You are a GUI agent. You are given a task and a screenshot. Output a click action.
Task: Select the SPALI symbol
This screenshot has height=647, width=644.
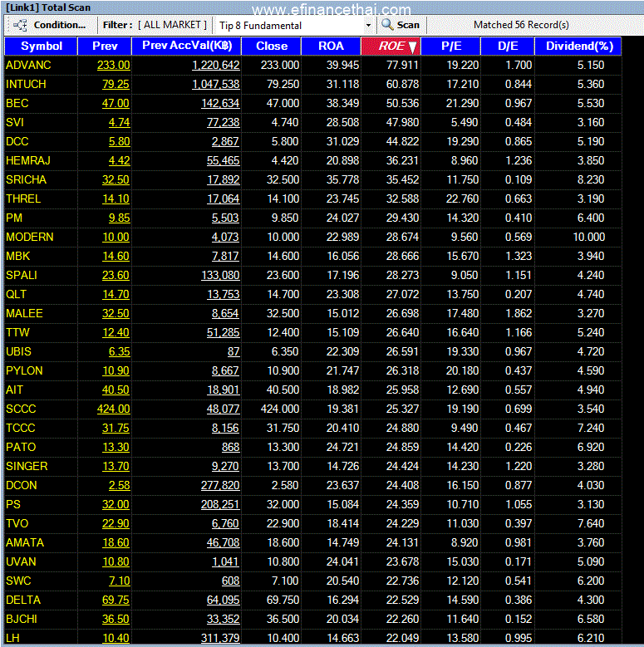(x=22, y=275)
